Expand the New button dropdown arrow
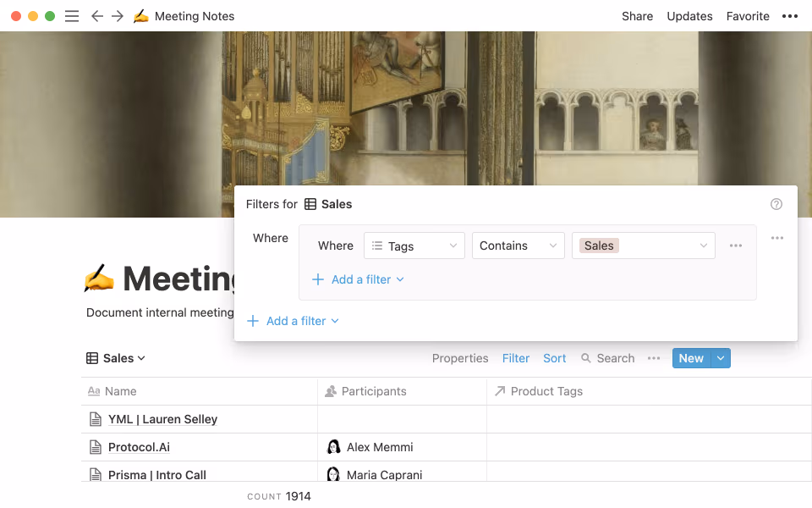 (719, 358)
